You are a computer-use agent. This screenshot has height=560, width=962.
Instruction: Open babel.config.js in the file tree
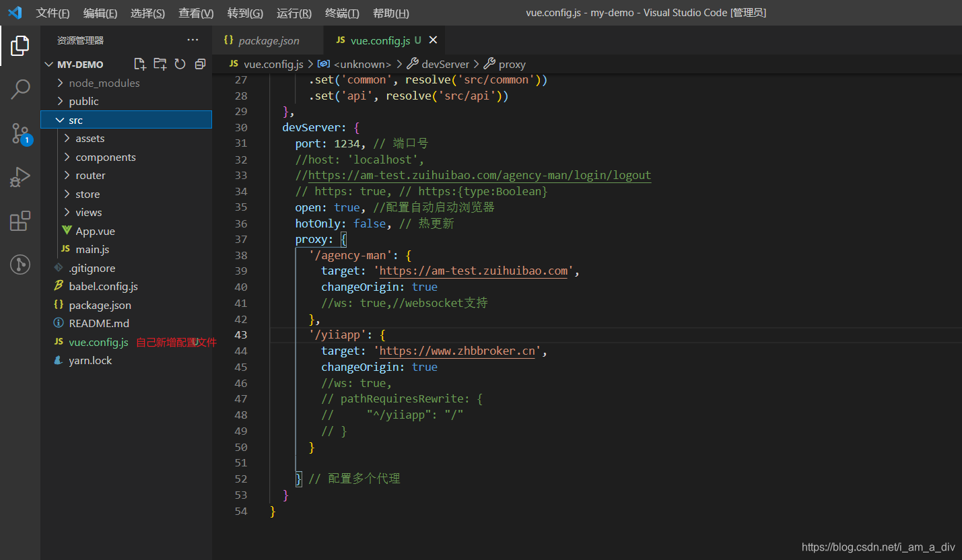(104, 286)
